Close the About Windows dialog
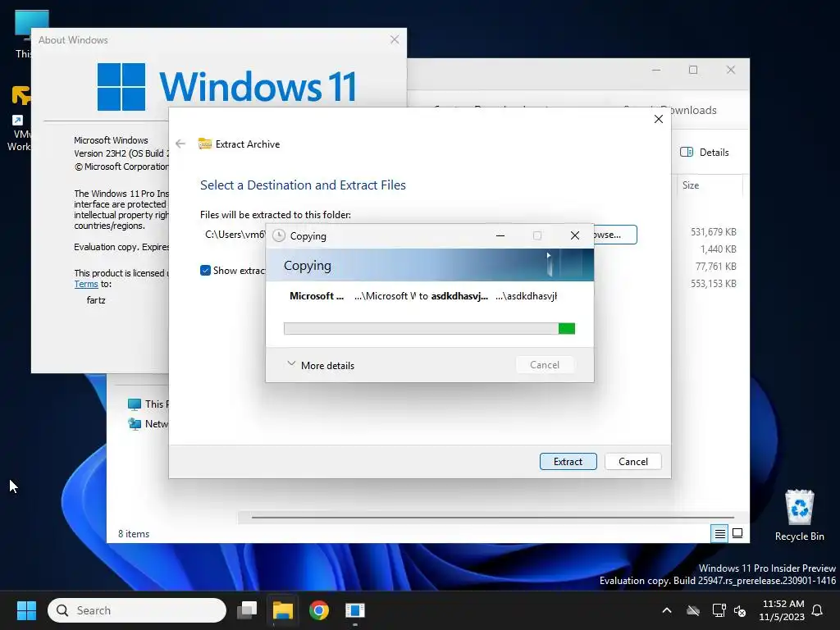 click(x=395, y=39)
